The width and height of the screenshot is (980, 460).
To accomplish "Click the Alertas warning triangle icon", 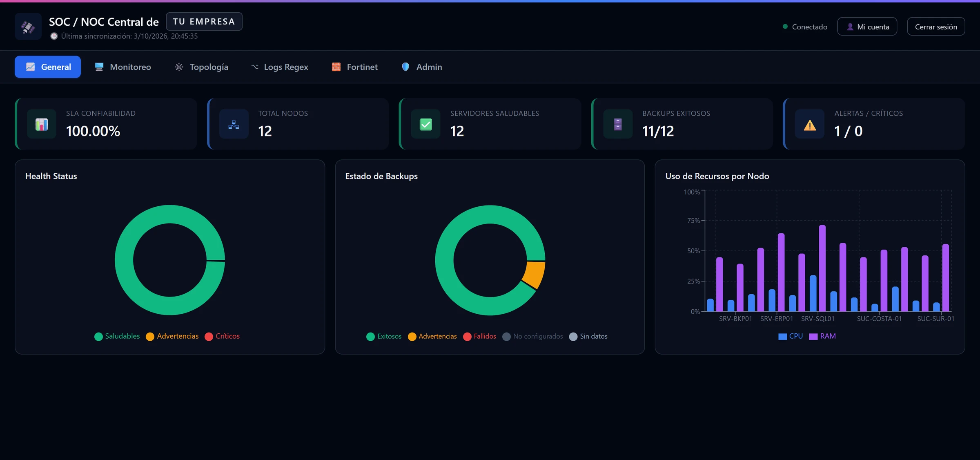I will click(x=810, y=125).
